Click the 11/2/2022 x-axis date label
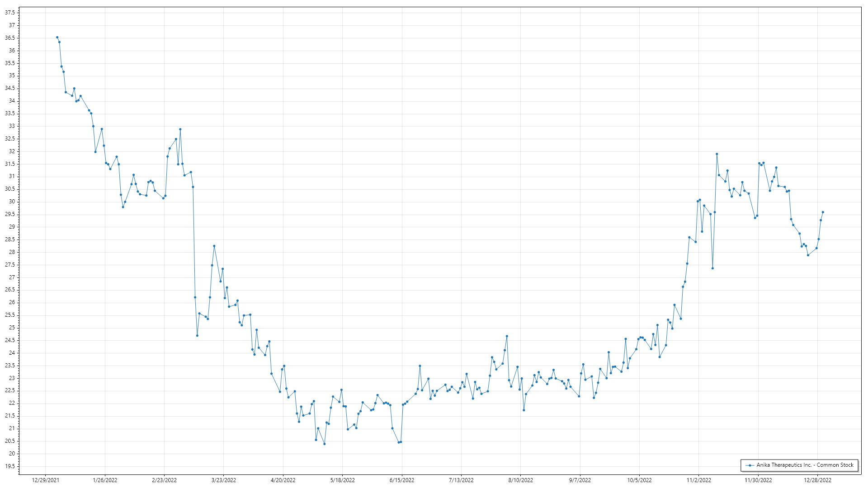This screenshot has height=488, width=868. (698, 480)
